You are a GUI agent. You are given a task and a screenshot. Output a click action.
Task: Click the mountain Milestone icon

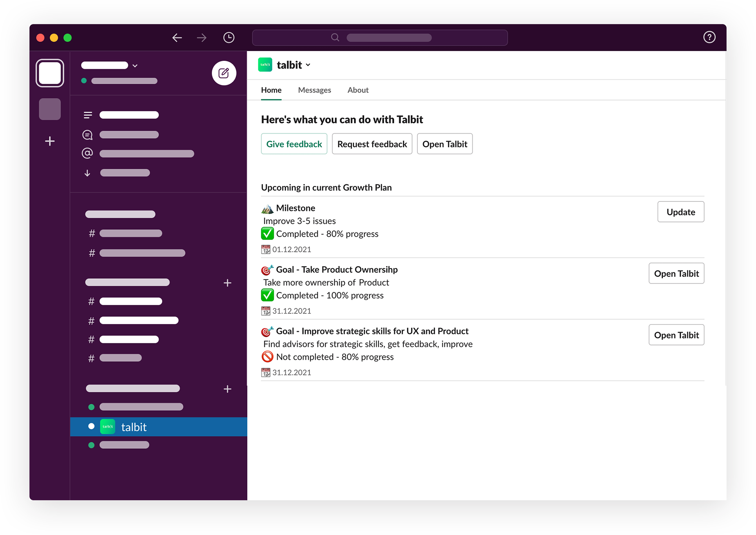(267, 208)
